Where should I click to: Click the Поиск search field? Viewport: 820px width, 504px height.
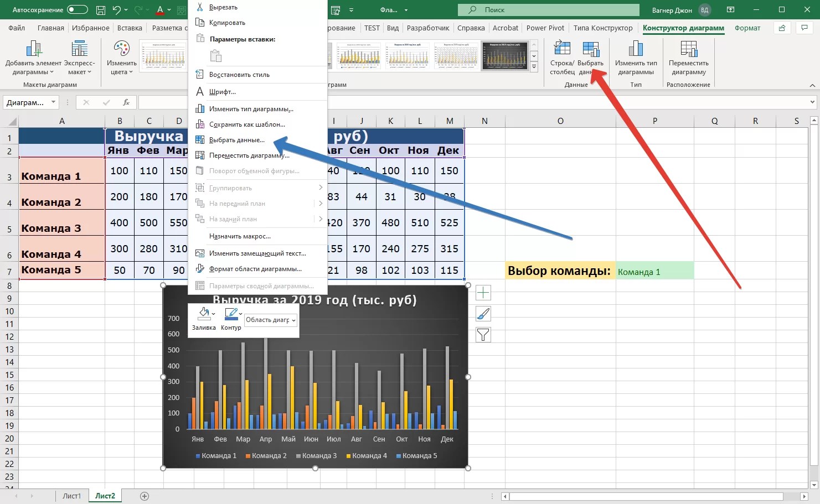click(x=548, y=10)
